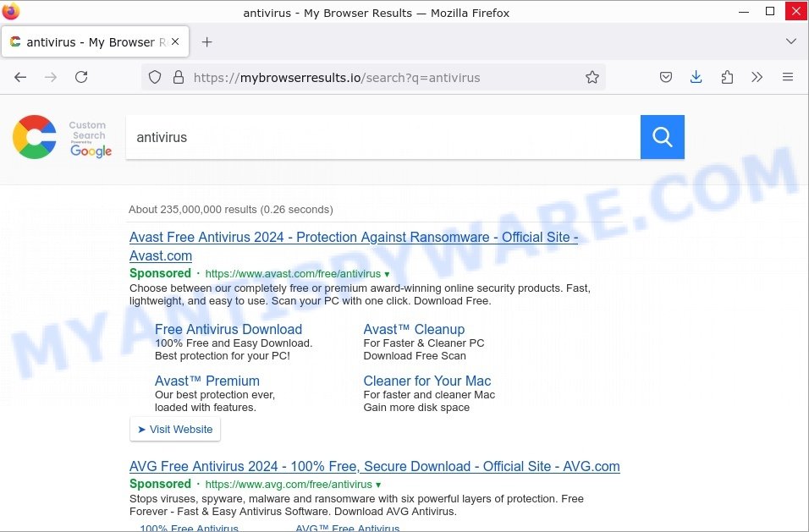Screen dimensions: 809x532
Task: Expand arrow beside AVG sponsored URL
Action: coord(378,485)
